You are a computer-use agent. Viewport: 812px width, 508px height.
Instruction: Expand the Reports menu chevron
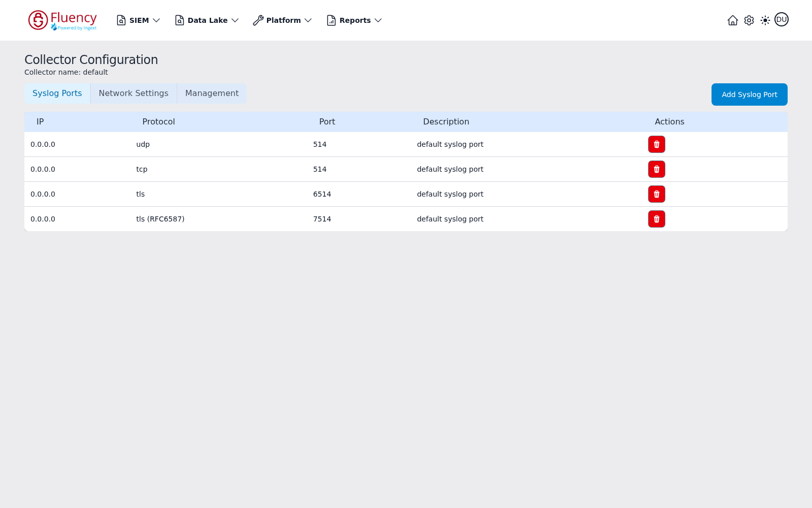tap(378, 20)
